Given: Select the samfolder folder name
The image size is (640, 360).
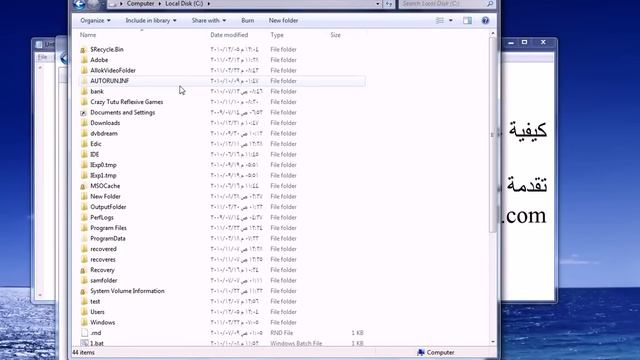Looking at the screenshot, I should [x=104, y=280].
